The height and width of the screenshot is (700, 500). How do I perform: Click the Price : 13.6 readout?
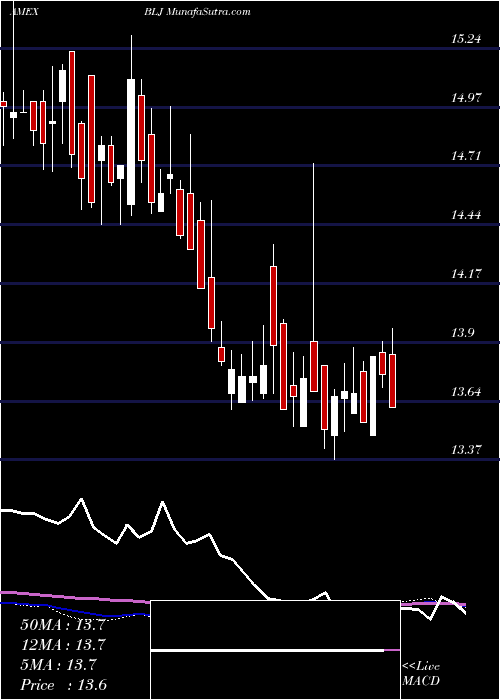[62, 685]
